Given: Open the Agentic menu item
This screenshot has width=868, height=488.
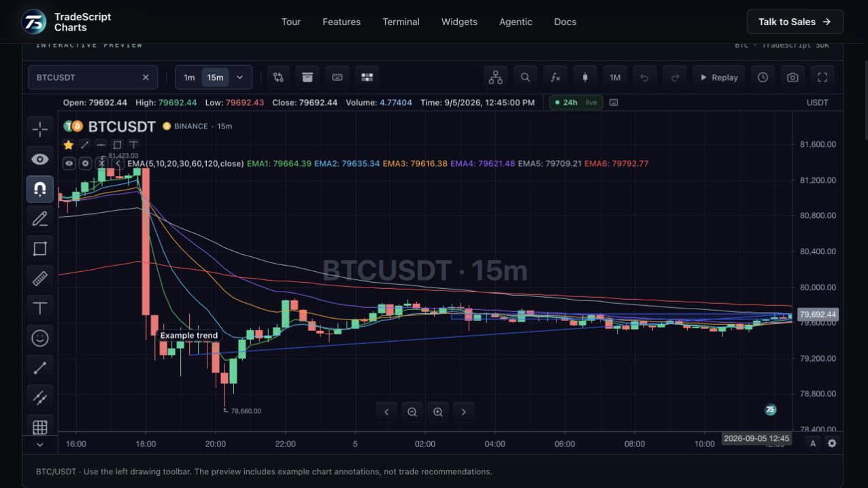Looking at the screenshot, I should click(x=516, y=22).
